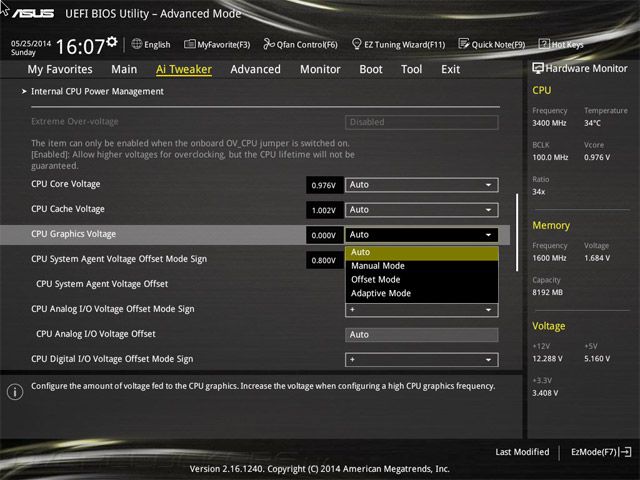The width and height of the screenshot is (640, 480).
Task: Click CPU Analog I/O Voltage Offset field
Action: point(422,335)
